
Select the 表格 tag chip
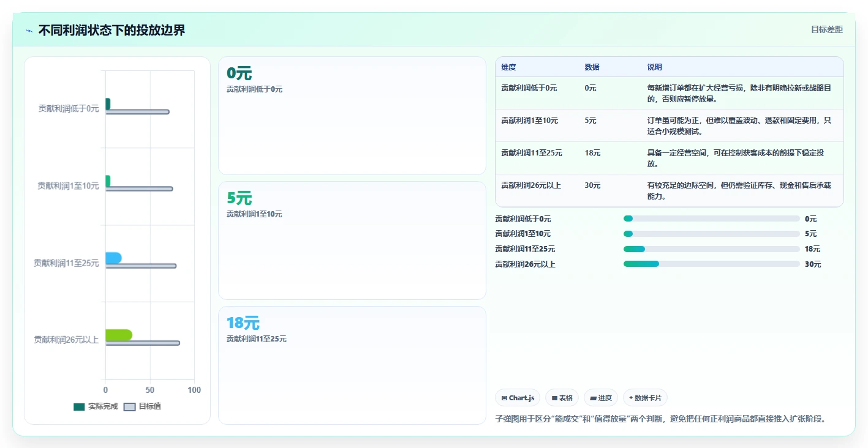pyautogui.click(x=562, y=398)
